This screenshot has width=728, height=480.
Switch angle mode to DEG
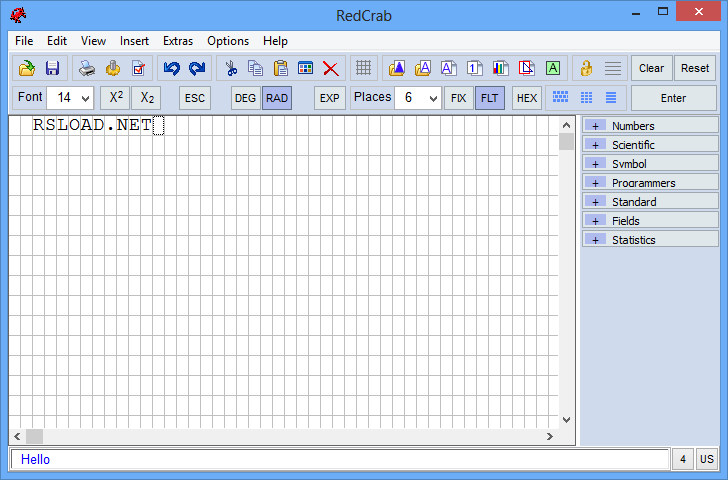[245, 98]
